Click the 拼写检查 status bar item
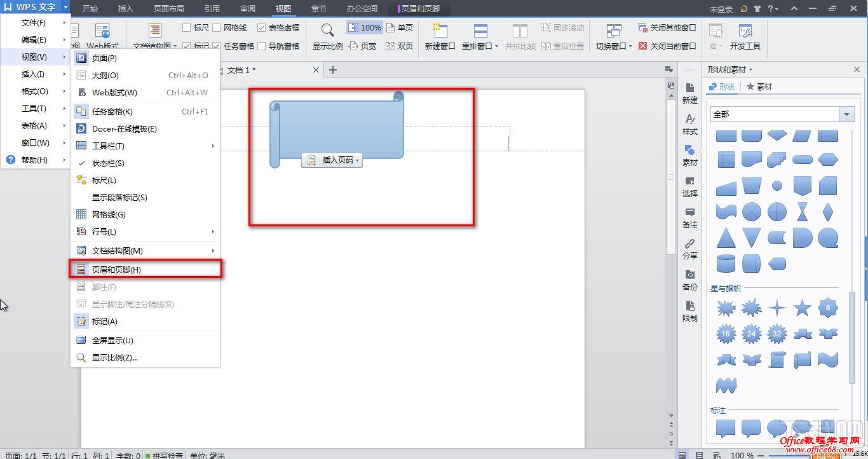 click(x=164, y=455)
